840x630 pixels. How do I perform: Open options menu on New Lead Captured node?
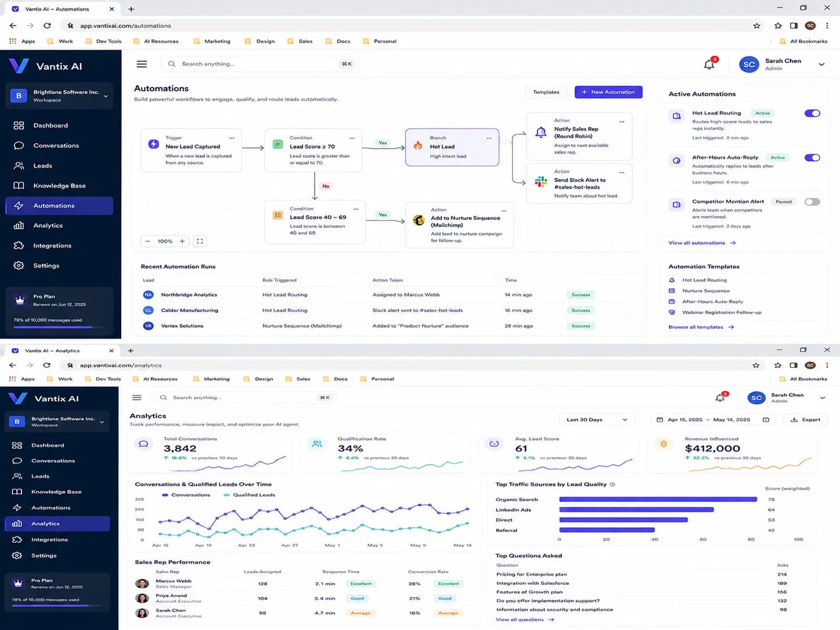[231, 138]
